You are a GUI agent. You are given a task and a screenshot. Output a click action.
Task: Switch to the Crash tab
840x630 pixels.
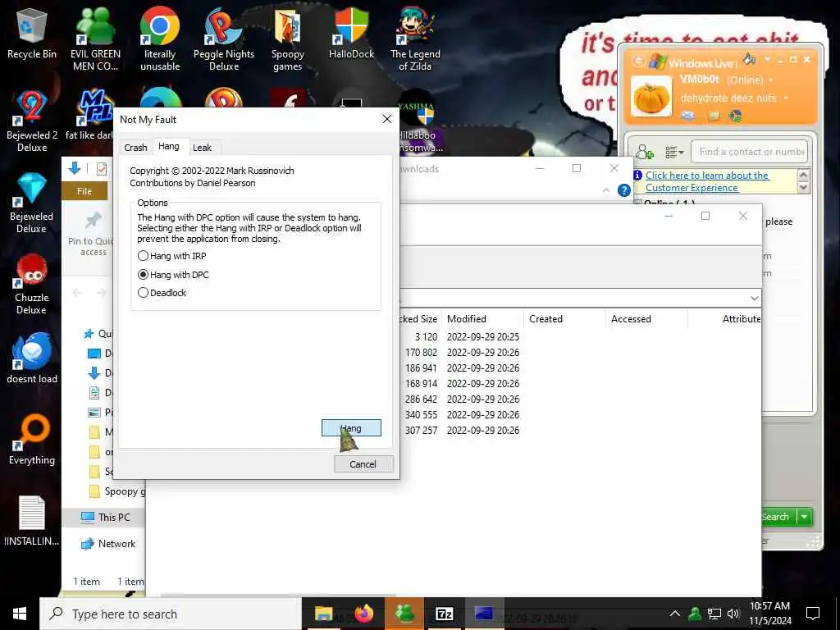tap(135, 148)
